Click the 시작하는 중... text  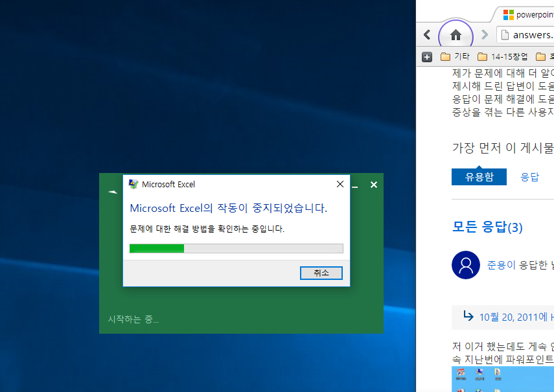133,319
